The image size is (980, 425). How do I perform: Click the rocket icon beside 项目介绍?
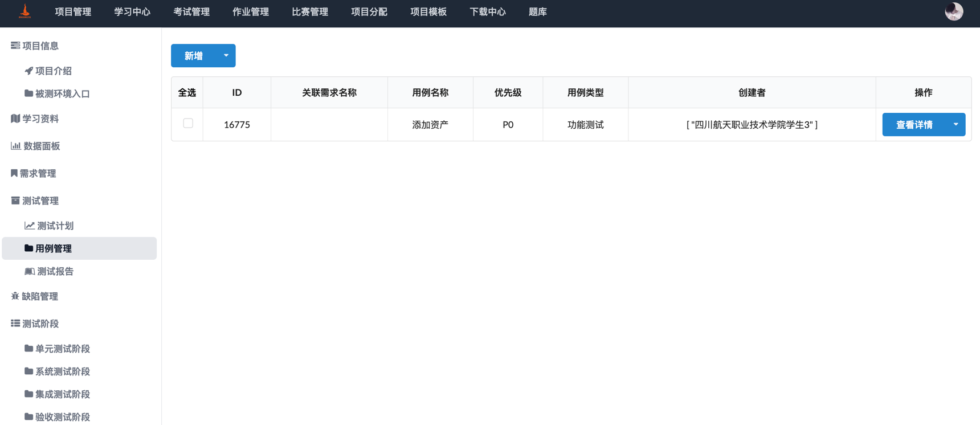tap(28, 71)
